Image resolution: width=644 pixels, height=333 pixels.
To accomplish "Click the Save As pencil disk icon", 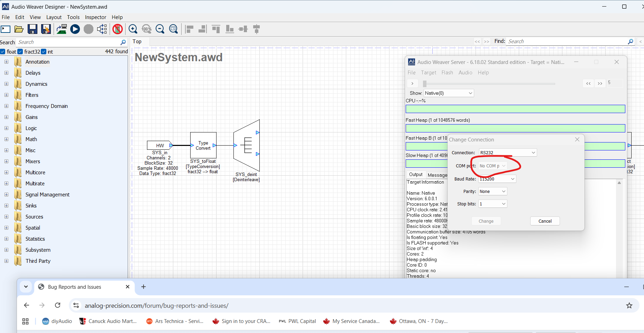I will pos(46,29).
